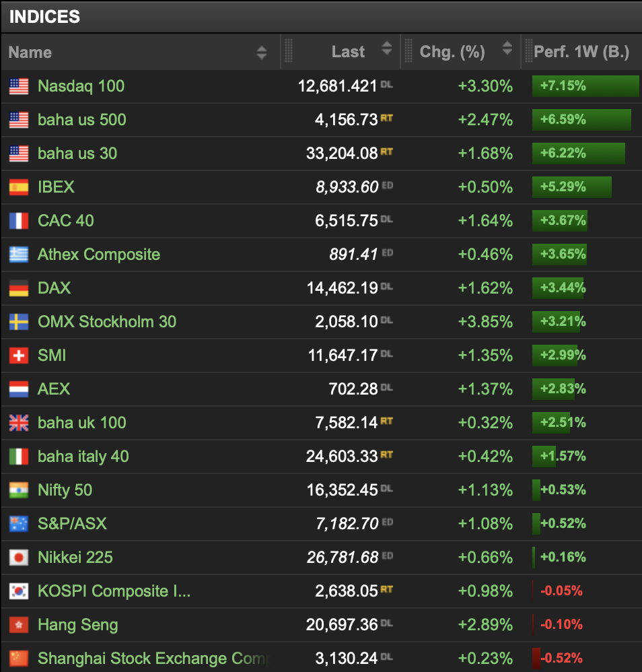Select the -0.10% weekly performance value
The height and width of the screenshot is (672, 642).
[x=561, y=624]
